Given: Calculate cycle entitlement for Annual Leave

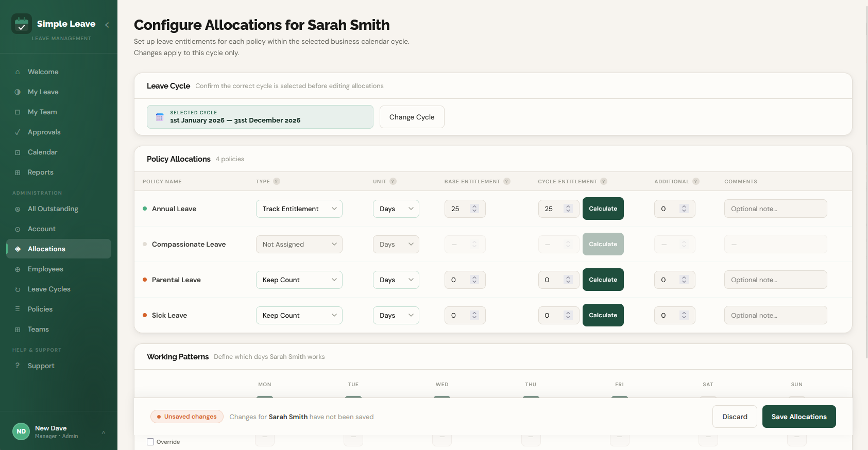Looking at the screenshot, I should click(603, 209).
